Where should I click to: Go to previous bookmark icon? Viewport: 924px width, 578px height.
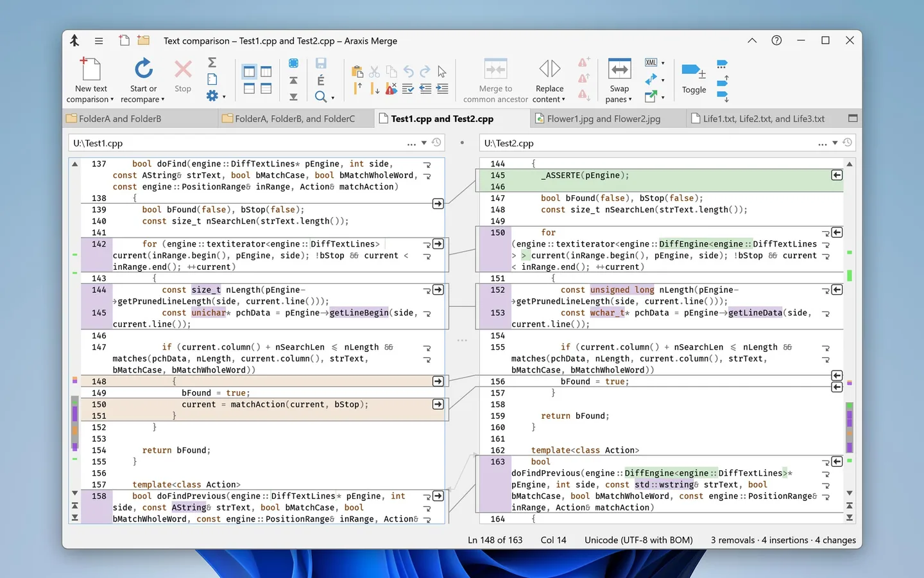pos(723,81)
